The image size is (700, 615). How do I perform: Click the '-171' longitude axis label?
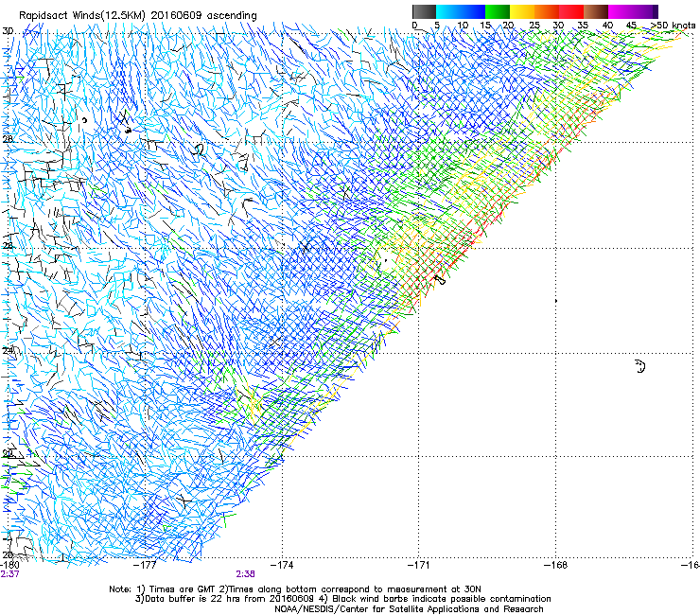[x=419, y=565]
